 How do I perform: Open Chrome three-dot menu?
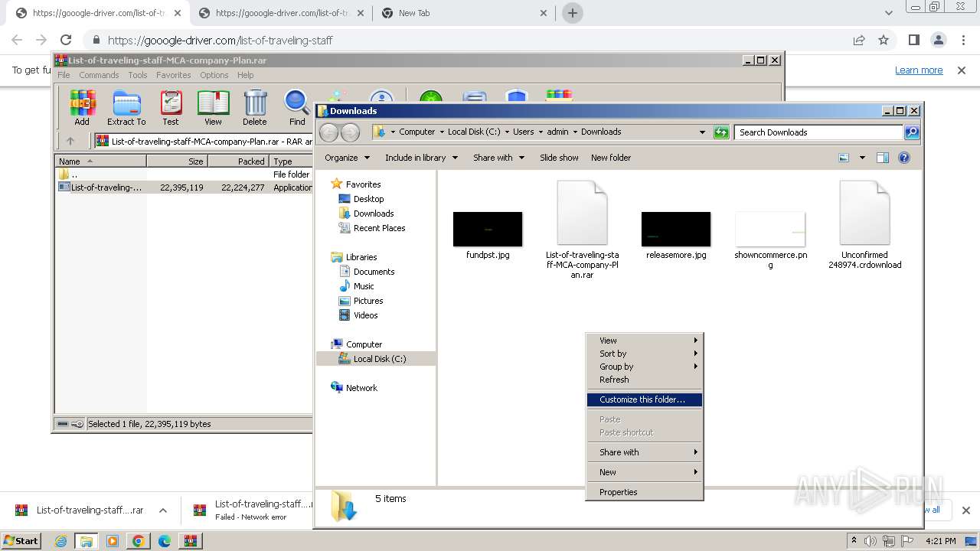tap(962, 40)
